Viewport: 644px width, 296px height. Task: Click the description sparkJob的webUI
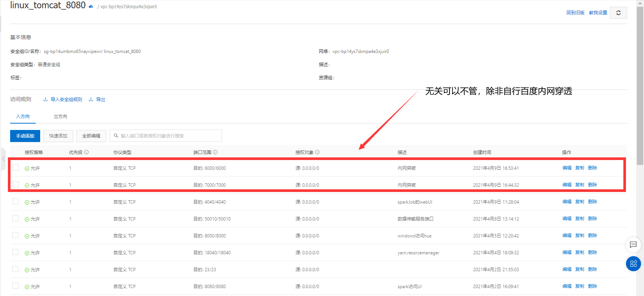tap(415, 202)
